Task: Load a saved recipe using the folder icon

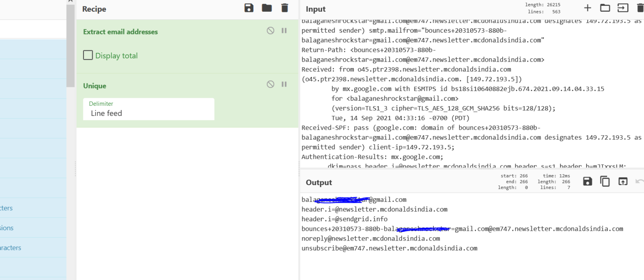Action: coord(267,8)
